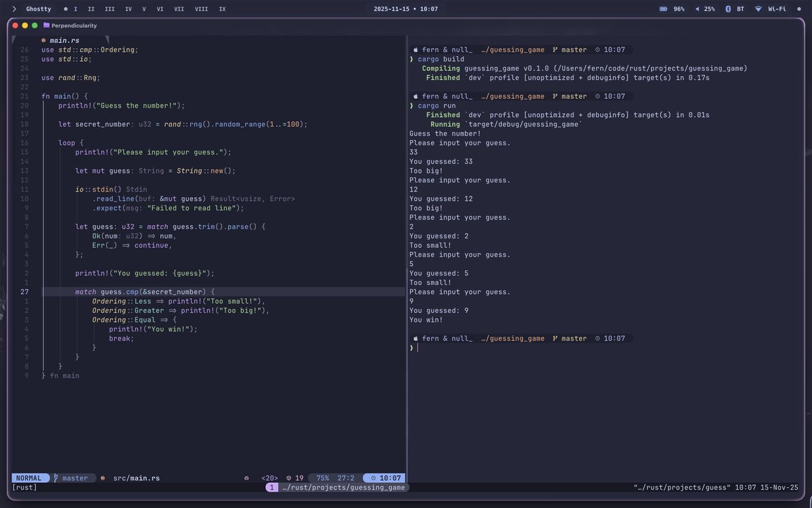The image size is (812, 508).
Task: Click 'You guessed: 33' in terminal output
Action: click(441, 162)
